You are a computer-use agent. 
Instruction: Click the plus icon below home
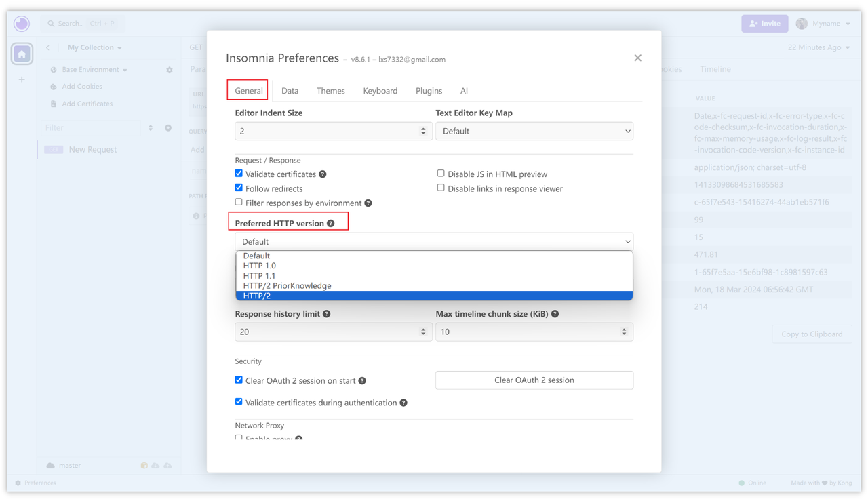[22, 79]
